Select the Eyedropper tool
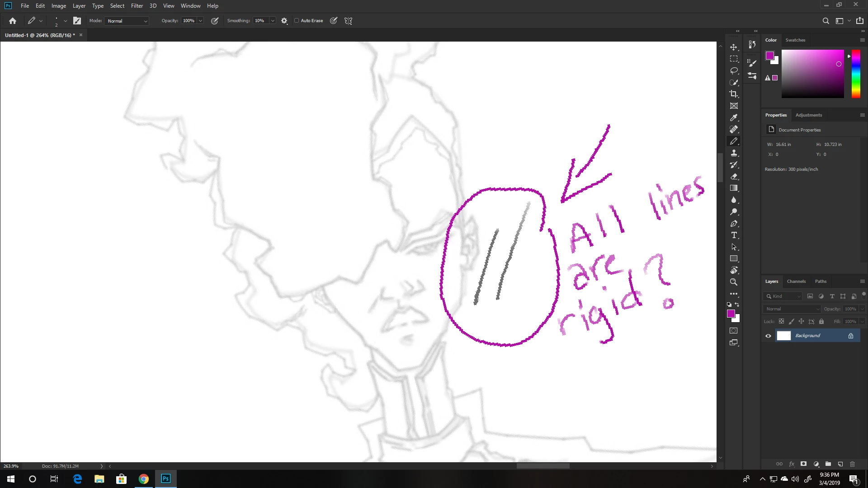The height and width of the screenshot is (488, 868). (x=734, y=118)
